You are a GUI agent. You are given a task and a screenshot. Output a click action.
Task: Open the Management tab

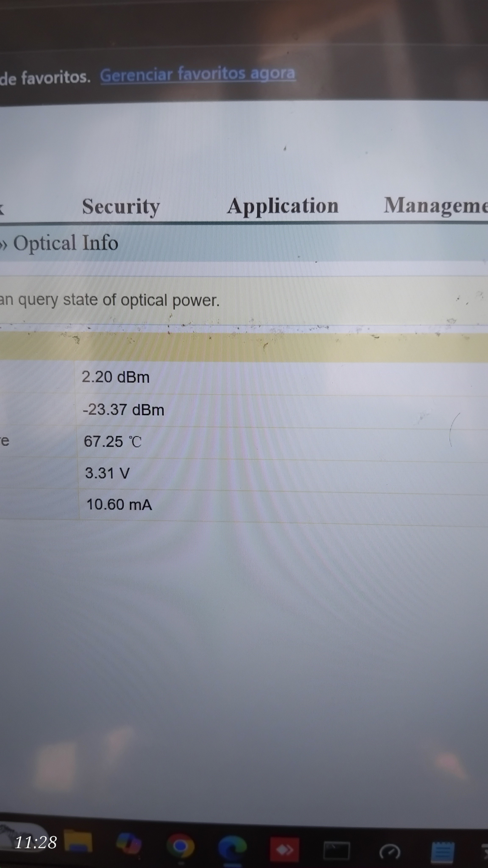click(x=435, y=205)
